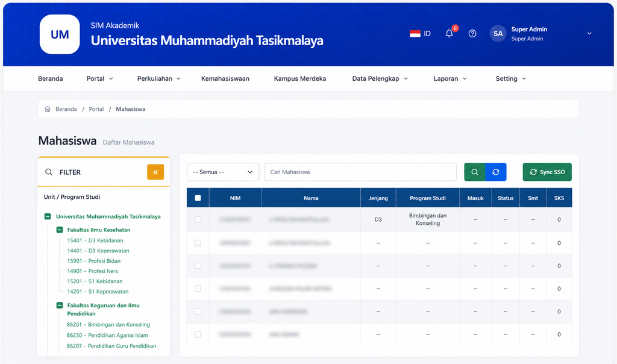Viewport: 617px width, 364px height.
Task: Select 14201 - S1 Keperawatan program
Action: click(98, 292)
